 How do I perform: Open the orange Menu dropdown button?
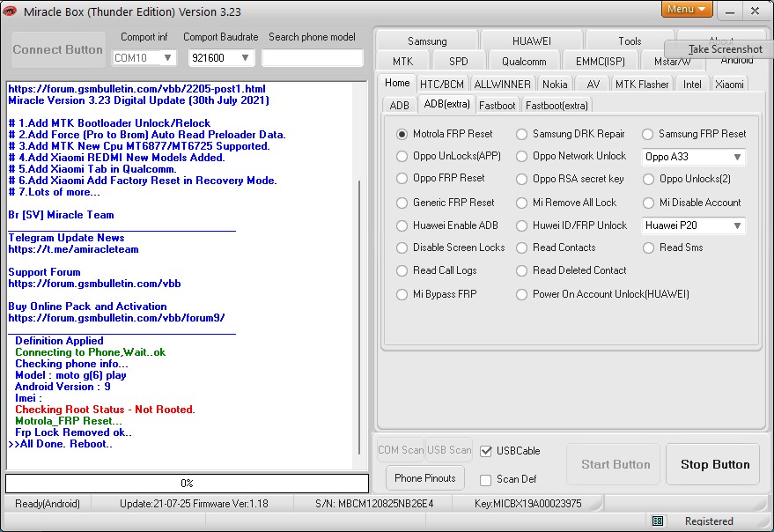coord(687,9)
